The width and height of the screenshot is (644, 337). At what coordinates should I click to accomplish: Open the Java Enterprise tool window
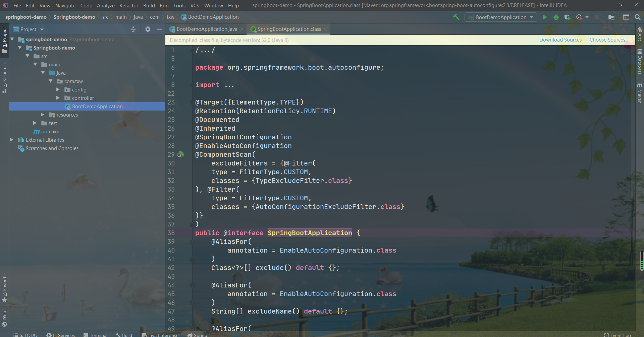click(x=160, y=335)
